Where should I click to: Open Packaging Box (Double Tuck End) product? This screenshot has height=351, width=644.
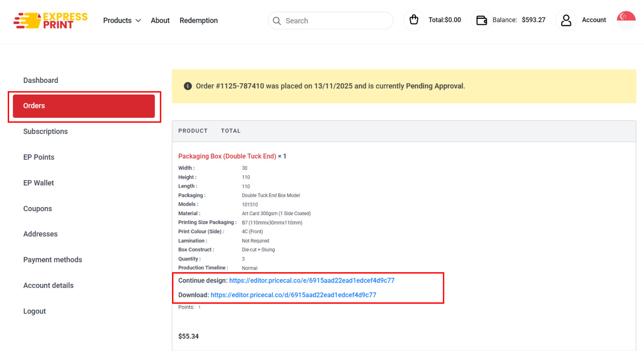pyautogui.click(x=227, y=156)
